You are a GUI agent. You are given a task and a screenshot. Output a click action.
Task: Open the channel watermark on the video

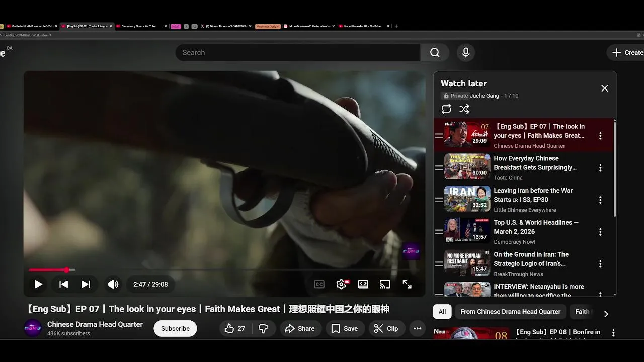pyautogui.click(x=411, y=251)
